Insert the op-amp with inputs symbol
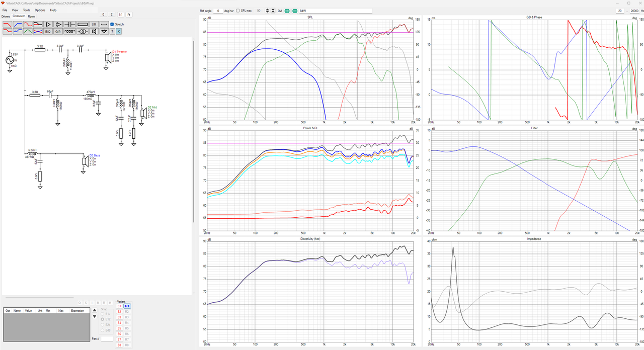 [x=59, y=24]
